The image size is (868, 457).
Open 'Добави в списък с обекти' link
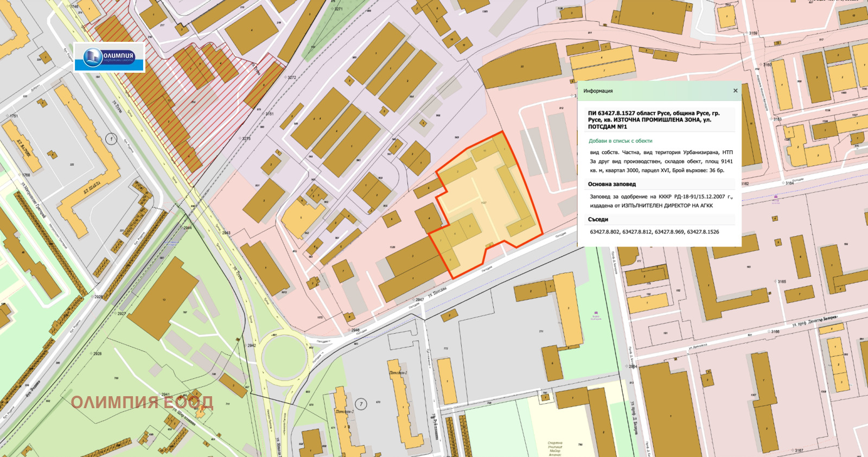click(620, 141)
